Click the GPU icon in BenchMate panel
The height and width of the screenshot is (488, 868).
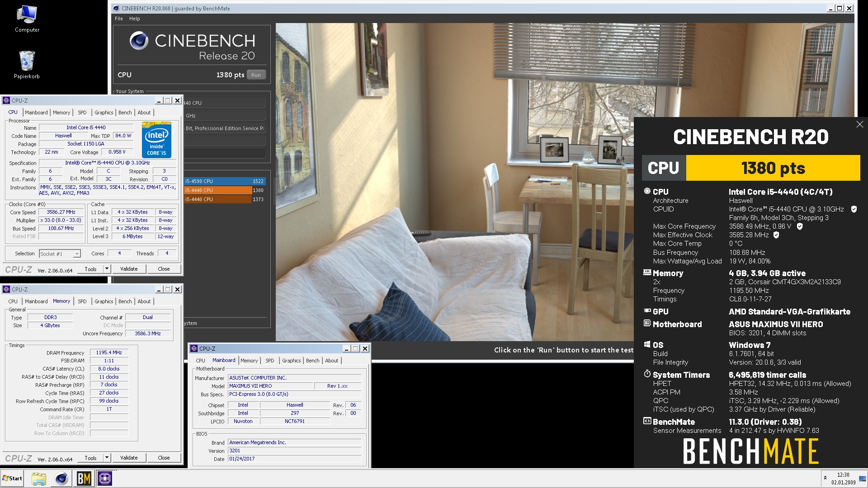(x=647, y=311)
